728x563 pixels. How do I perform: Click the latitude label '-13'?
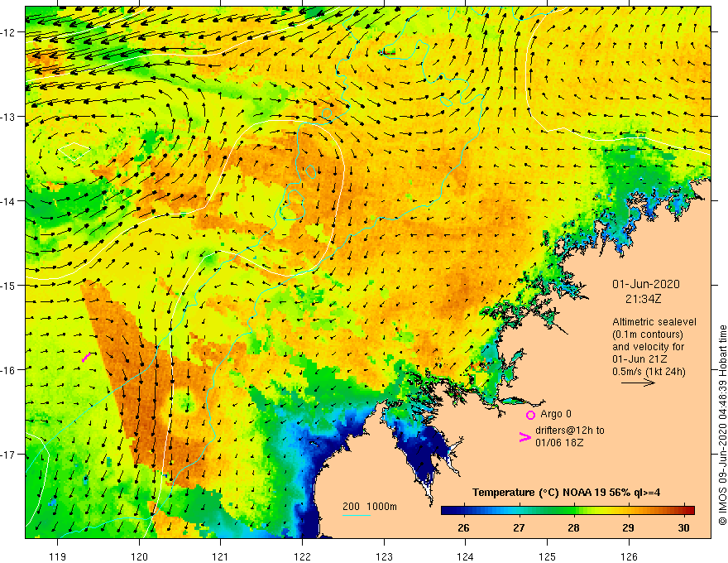(x=8, y=117)
